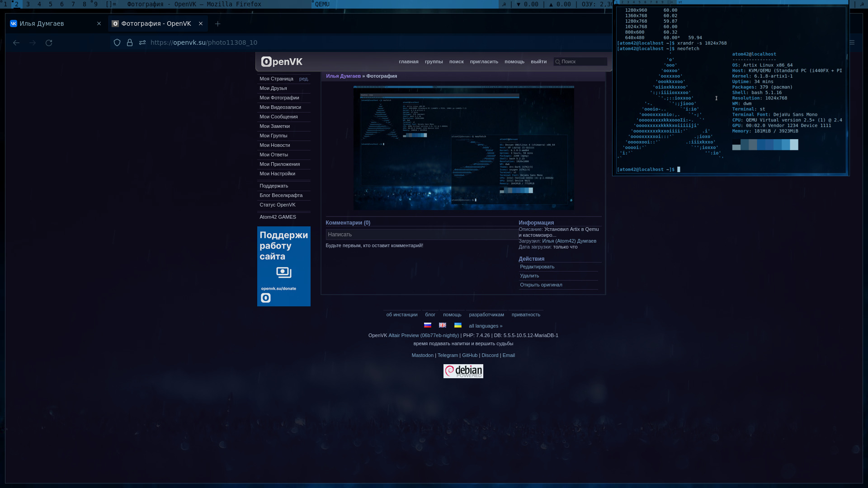Click the Удалить photo action link
Screen dimensions: 868x488
pyautogui.click(x=529, y=276)
